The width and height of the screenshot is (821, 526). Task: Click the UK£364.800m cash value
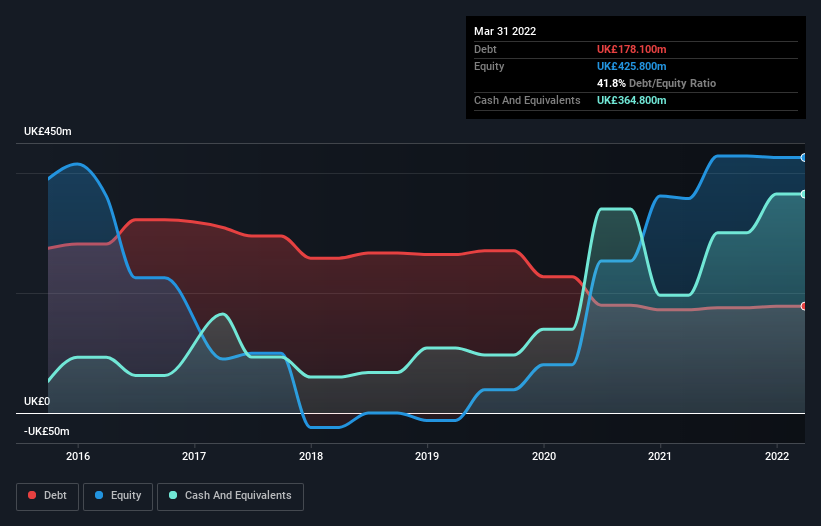tap(631, 100)
